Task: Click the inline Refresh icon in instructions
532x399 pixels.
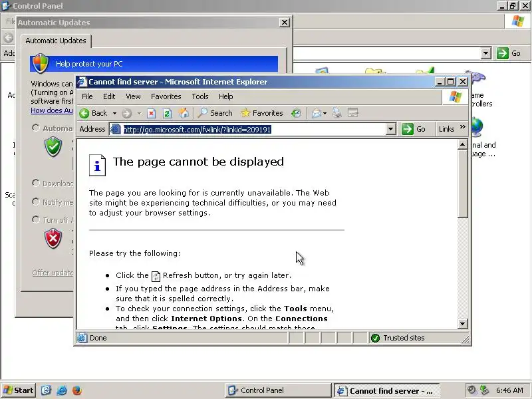Action: click(x=156, y=276)
